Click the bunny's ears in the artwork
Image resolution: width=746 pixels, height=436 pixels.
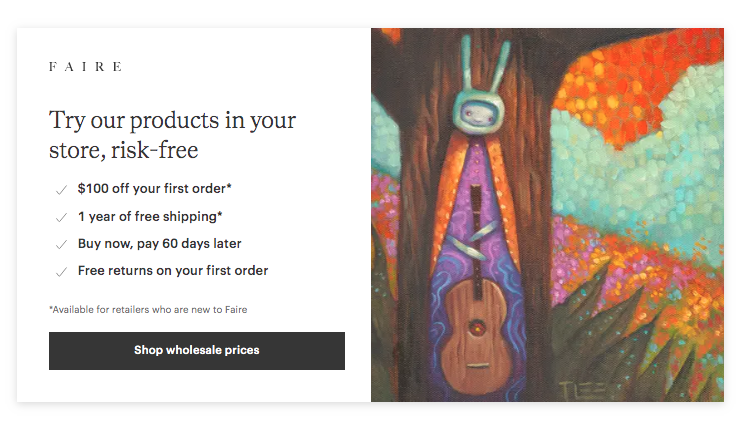(484, 62)
